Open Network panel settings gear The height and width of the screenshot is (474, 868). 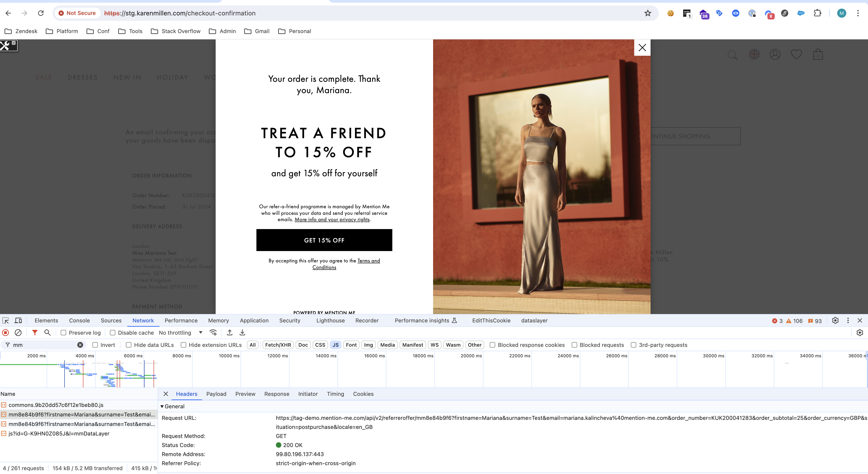860,332
